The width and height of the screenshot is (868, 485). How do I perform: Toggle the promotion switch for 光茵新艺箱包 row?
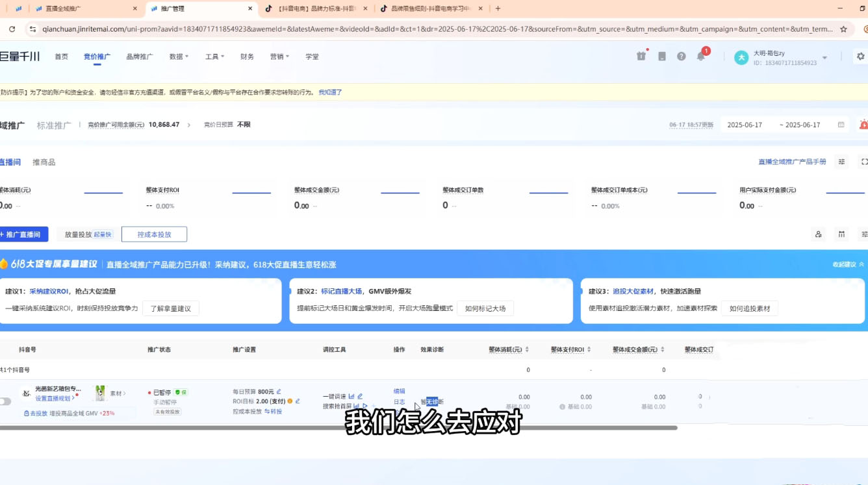(x=6, y=402)
